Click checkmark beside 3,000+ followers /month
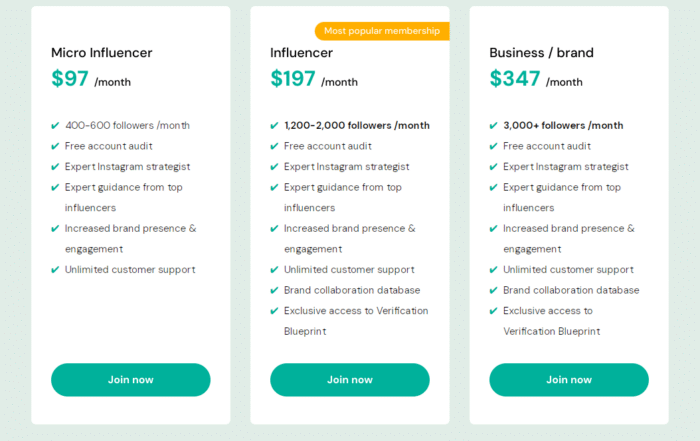 [493, 126]
